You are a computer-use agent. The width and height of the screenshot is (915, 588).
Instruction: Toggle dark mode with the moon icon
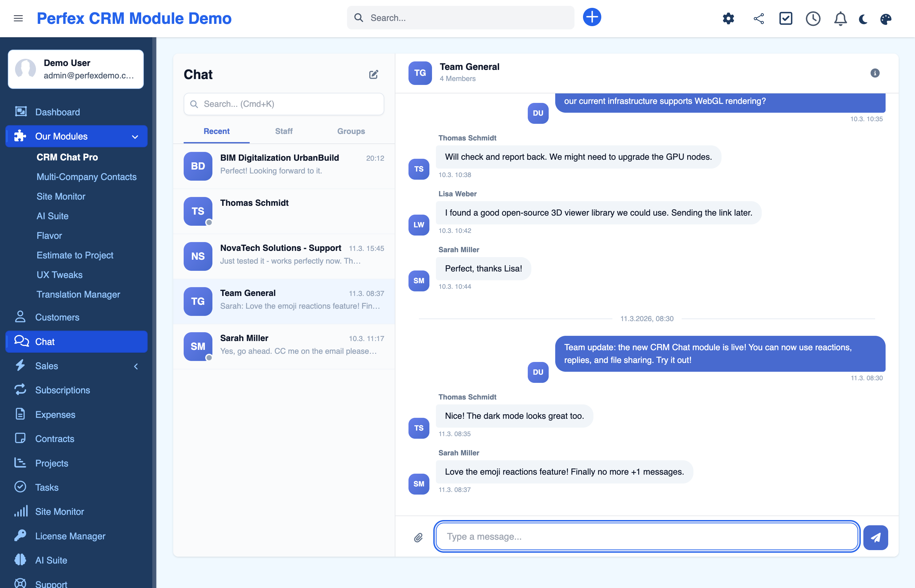[863, 18]
